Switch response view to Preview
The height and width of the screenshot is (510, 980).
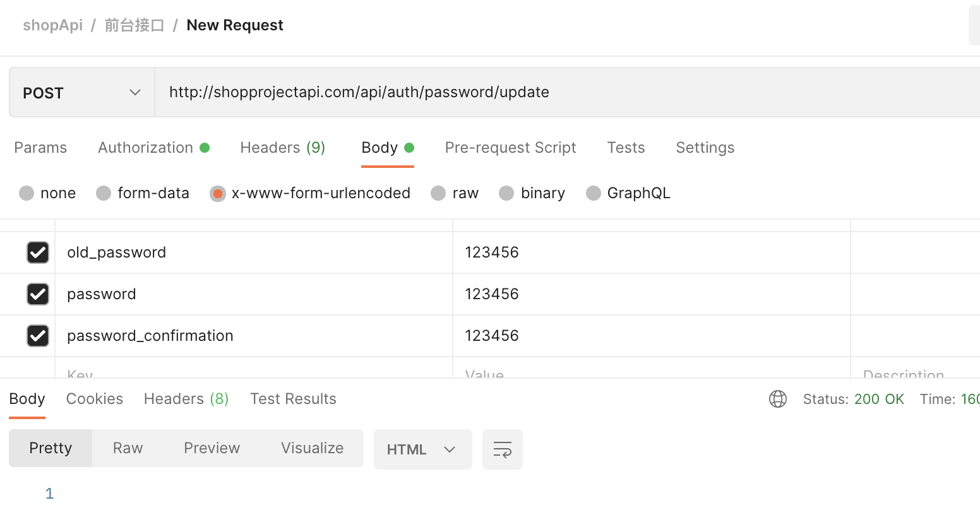click(x=212, y=448)
